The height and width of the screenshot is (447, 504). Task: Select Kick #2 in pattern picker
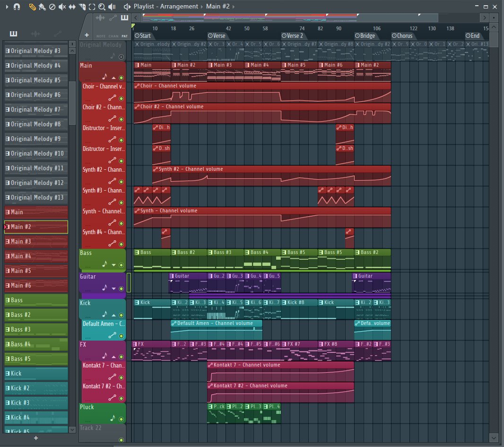(36, 388)
